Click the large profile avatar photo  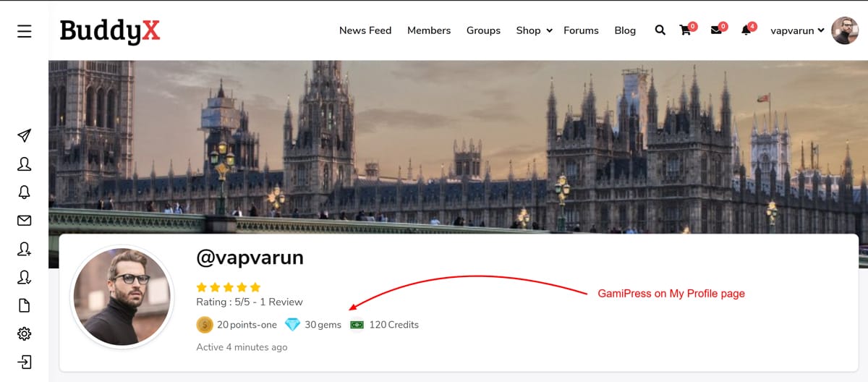pyautogui.click(x=122, y=297)
